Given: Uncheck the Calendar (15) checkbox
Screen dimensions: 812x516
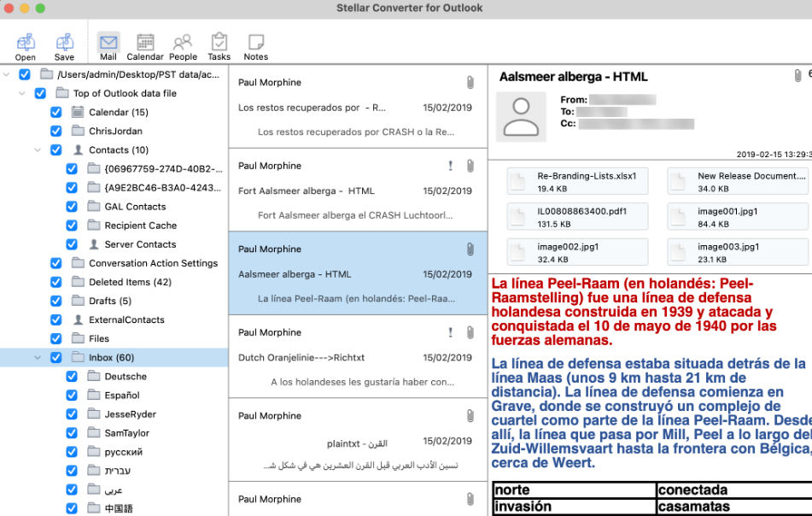Looking at the screenshot, I should pos(56,112).
